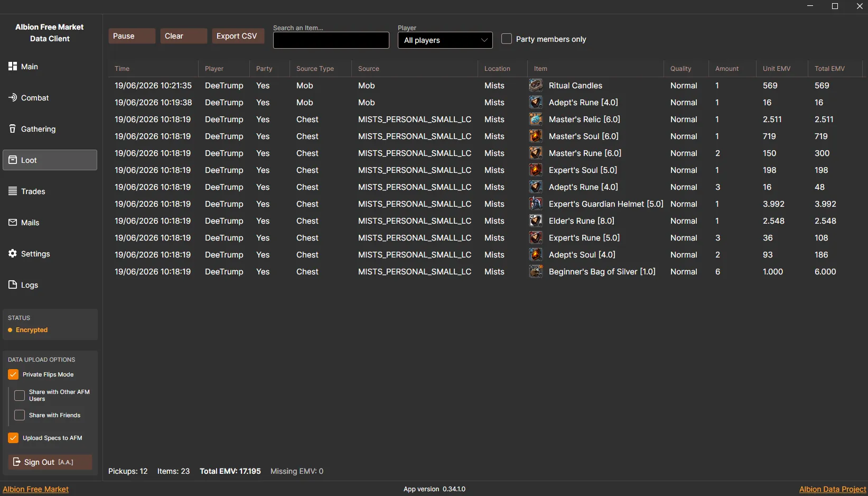Click the Combat sidebar icon
This screenshot has width=868, height=496.
13,97
